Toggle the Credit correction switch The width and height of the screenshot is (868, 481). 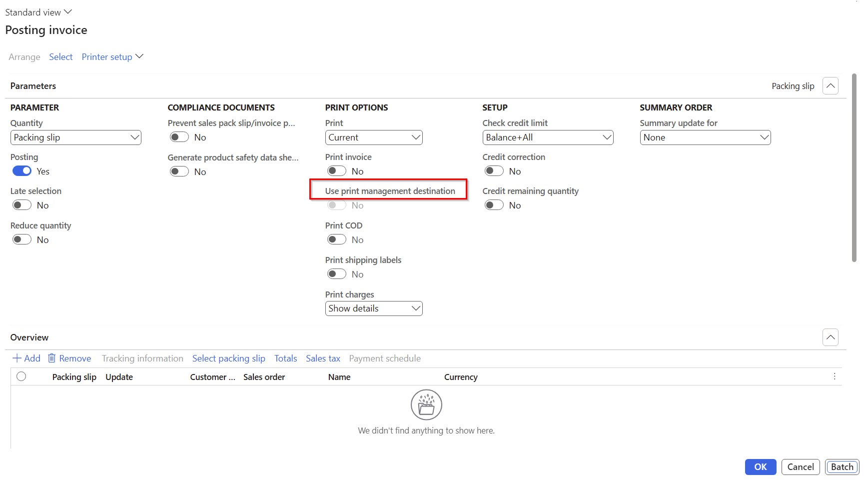(494, 171)
